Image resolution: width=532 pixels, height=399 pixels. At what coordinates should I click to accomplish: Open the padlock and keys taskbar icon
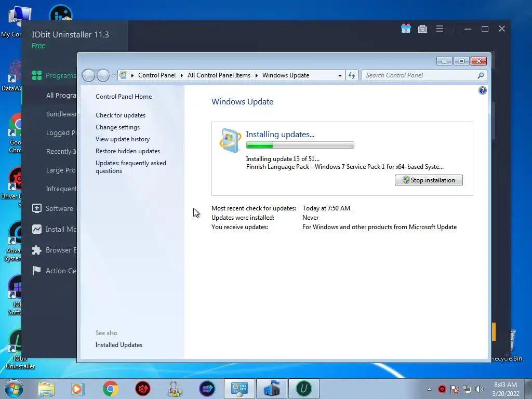pyautogui.click(x=175, y=389)
